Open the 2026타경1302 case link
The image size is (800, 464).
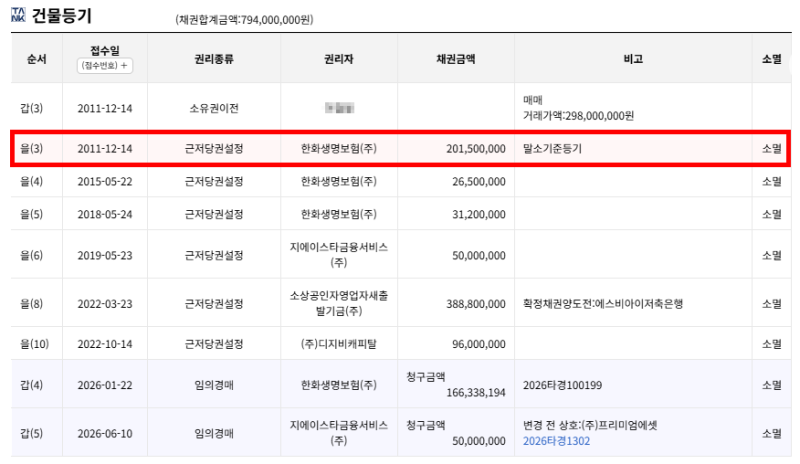pyautogui.click(x=556, y=441)
